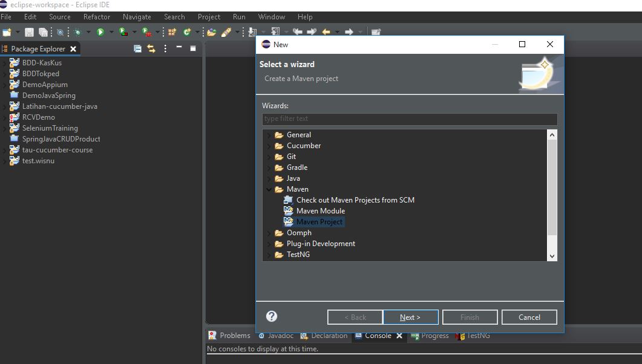642x364 pixels.
Task: Open the Debug configurations dropdown arrow
Action: 88,32
